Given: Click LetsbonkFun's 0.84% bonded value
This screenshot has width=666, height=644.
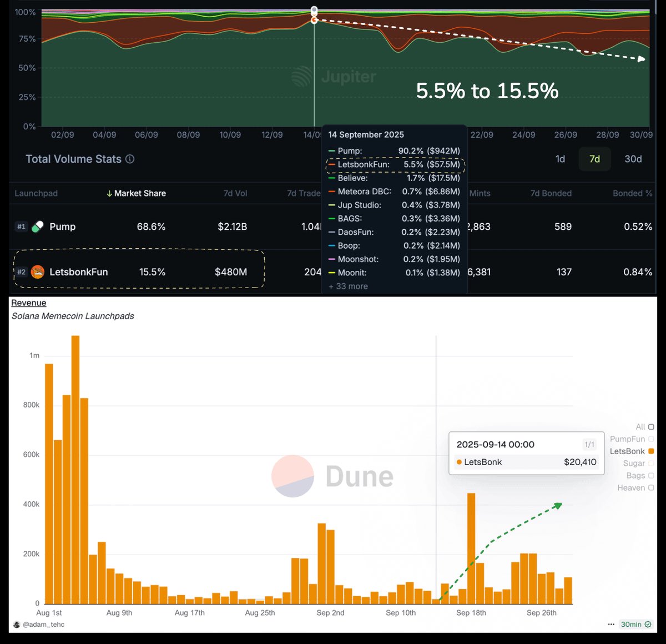Looking at the screenshot, I should tap(638, 272).
